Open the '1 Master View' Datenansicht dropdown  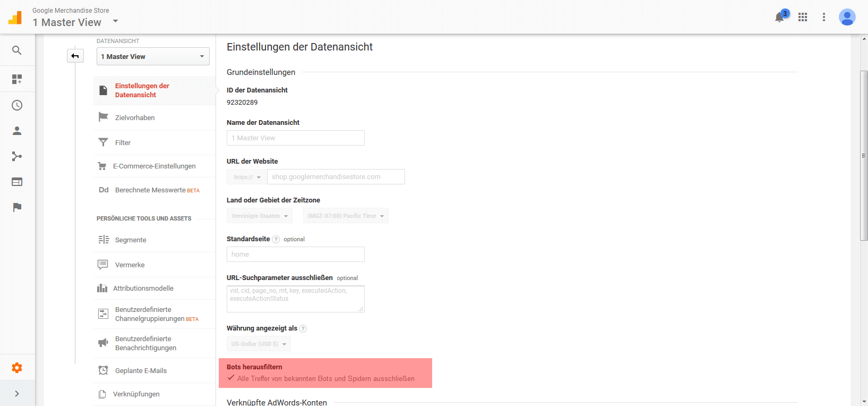153,56
